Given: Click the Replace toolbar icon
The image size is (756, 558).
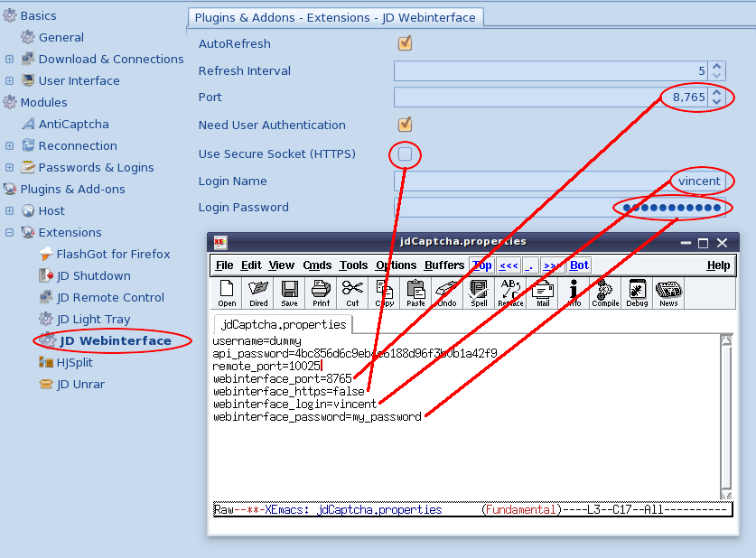Looking at the screenshot, I should (510, 293).
